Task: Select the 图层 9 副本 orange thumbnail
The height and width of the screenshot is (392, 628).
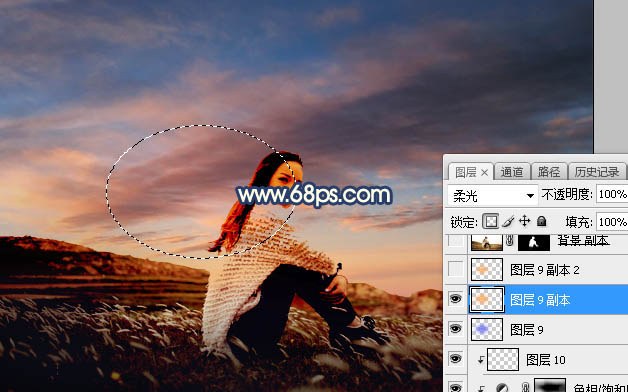Action: pyautogui.click(x=487, y=299)
